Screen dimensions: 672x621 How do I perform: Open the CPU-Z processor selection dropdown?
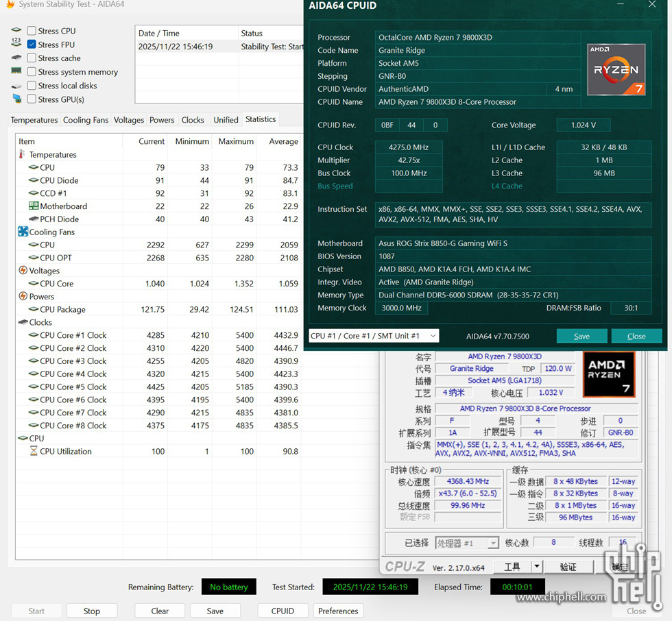(x=492, y=543)
